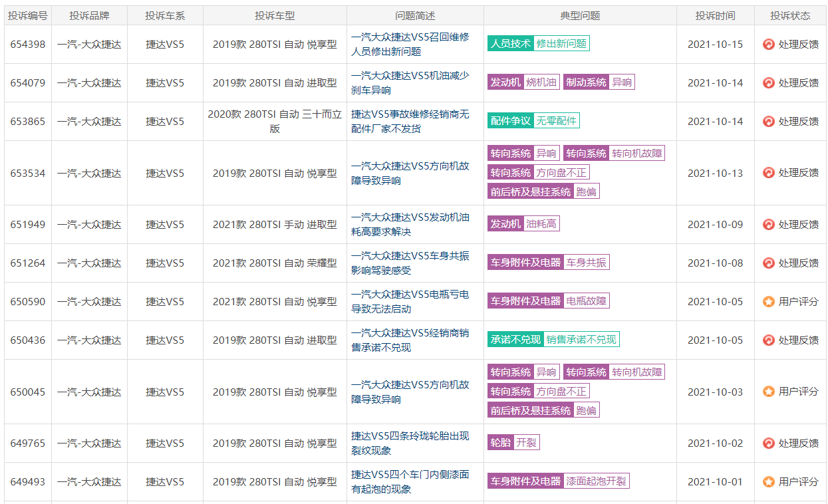Click model 2021款 280TSI 自动 荣耀型

(275, 263)
